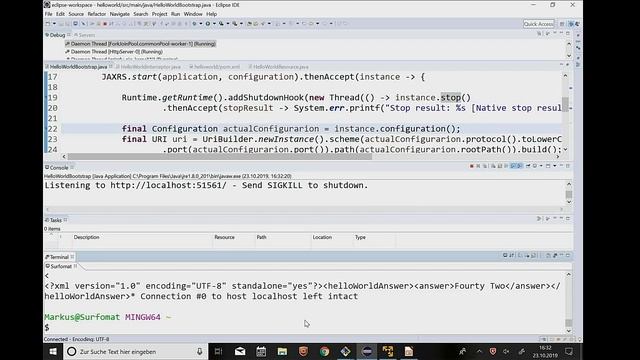This screenshot has width=640, height=360.
Task: Click the Open a Terminal icon
Action: pyautogui.click(x=505, y=256)
